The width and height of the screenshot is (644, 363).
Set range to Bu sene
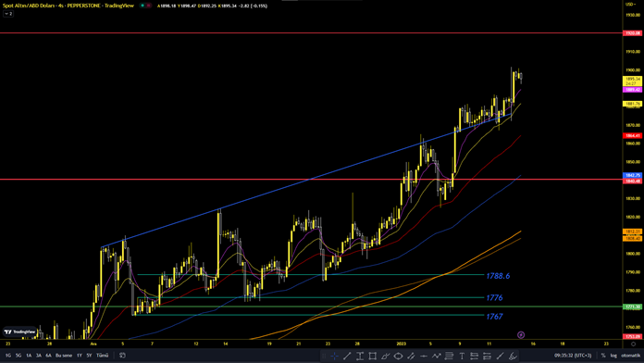click(64, 356)
